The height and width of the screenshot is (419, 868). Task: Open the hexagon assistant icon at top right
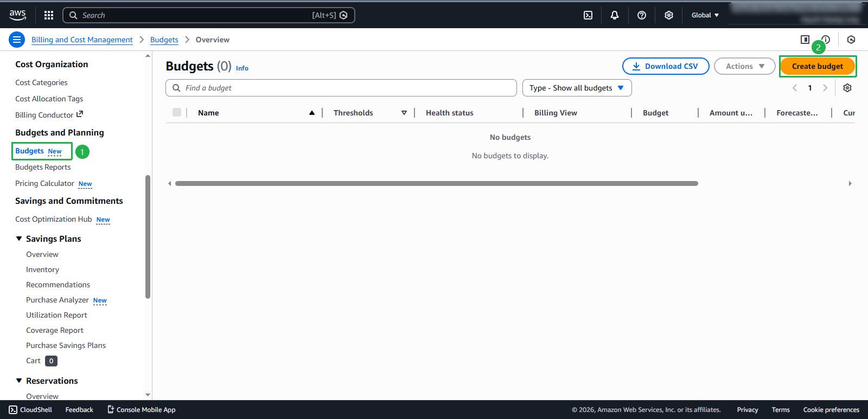[x=851, y=40]
